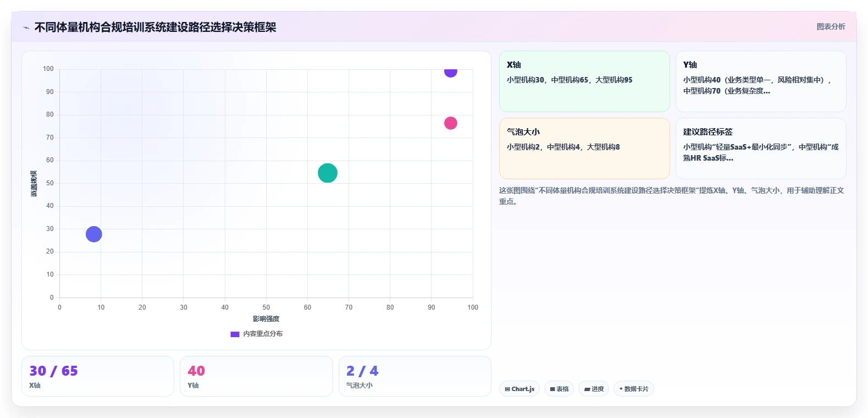The image size is (868, 418).
Task: Open the X轴 info card
Action: coord(584,81)
